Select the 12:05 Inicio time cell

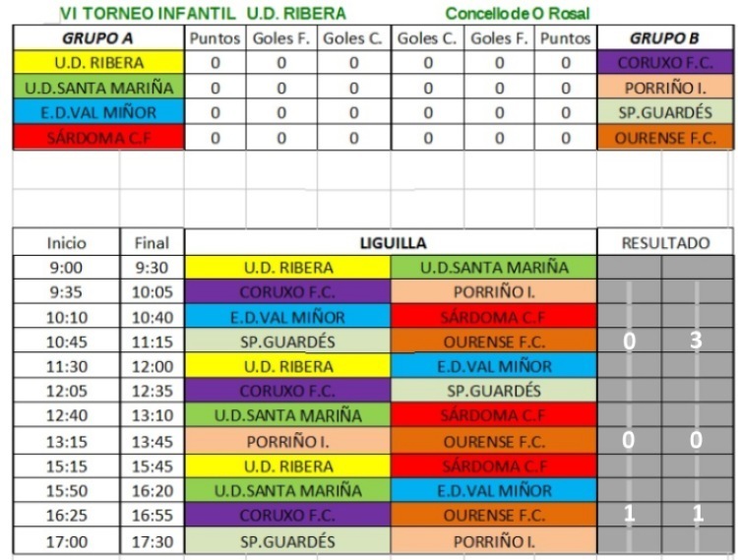click(66, 390)
